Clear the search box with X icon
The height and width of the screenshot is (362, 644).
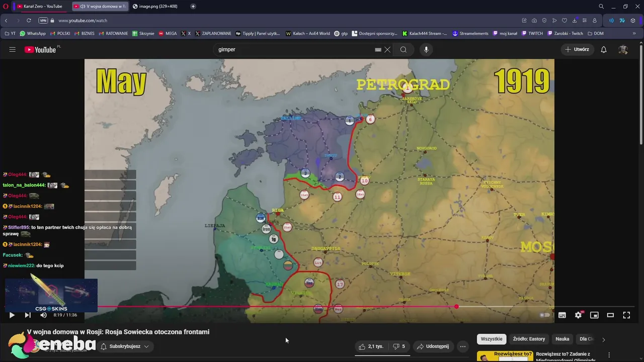click(387, 49)
